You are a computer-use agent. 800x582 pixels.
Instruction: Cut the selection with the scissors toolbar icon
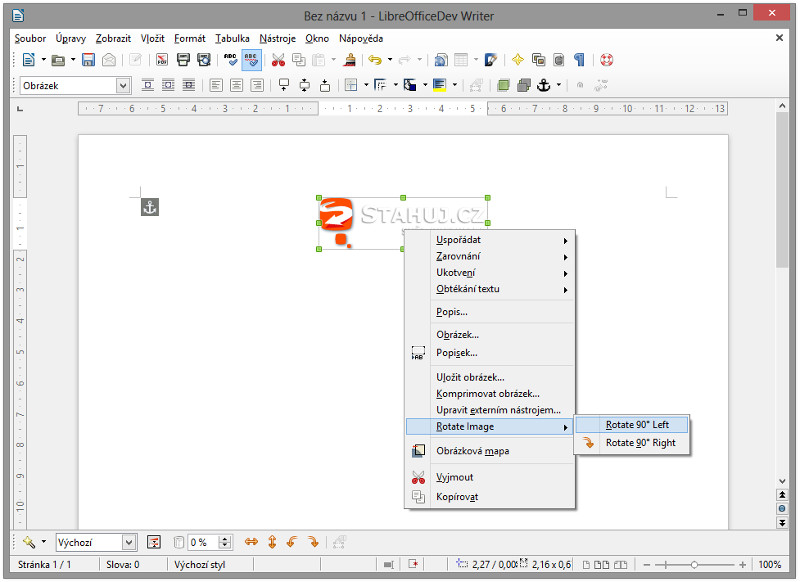[x=278, y=60]
